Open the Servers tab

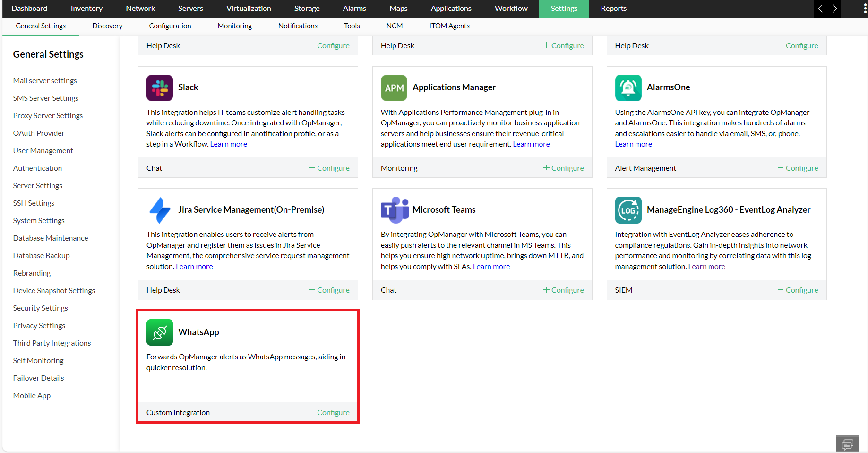pyautogui.click(x=190, y=9)
